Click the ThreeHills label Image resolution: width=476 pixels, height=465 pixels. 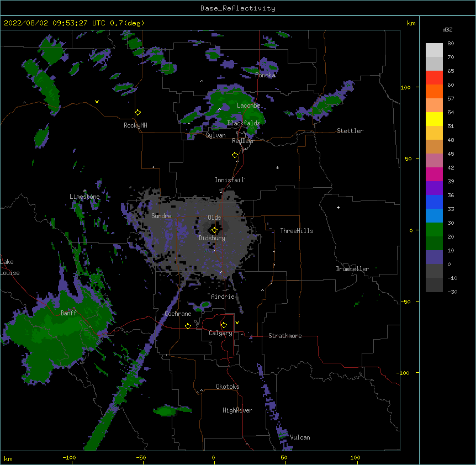point(297,231)
